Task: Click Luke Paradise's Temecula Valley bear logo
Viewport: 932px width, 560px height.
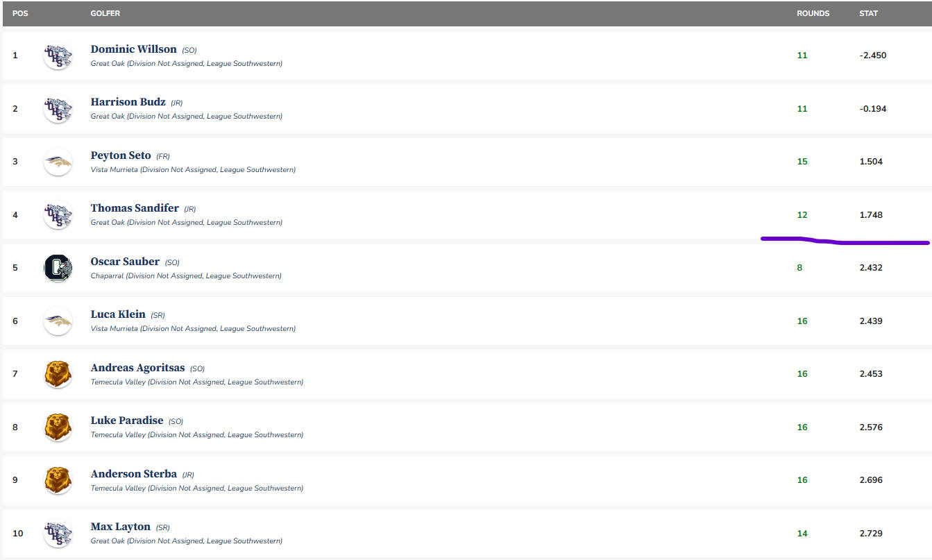Action: click(x=58, y=427)
